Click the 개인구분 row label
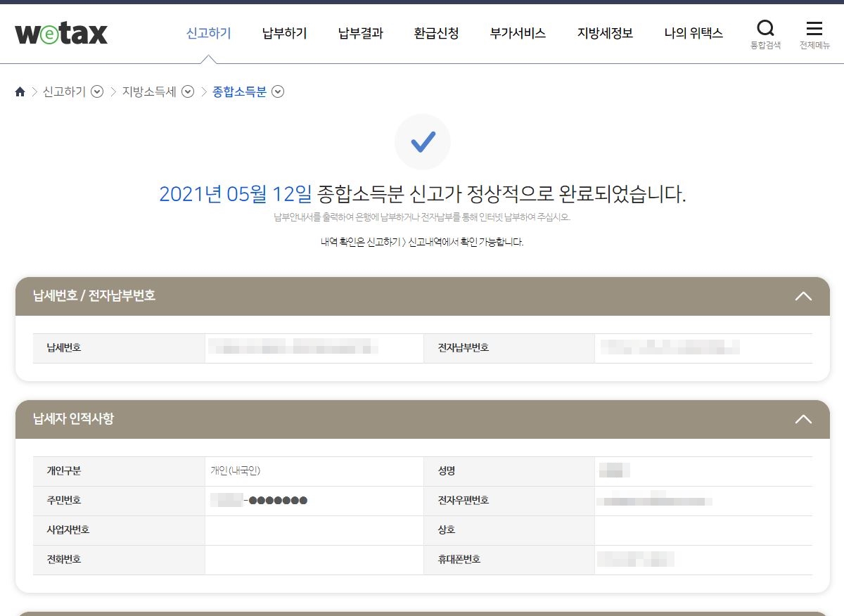This screenshot has width=844, height=616. (64, 471)
